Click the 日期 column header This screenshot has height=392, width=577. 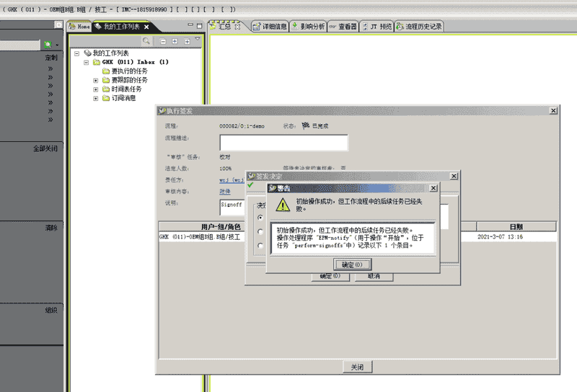pos(516,227)
